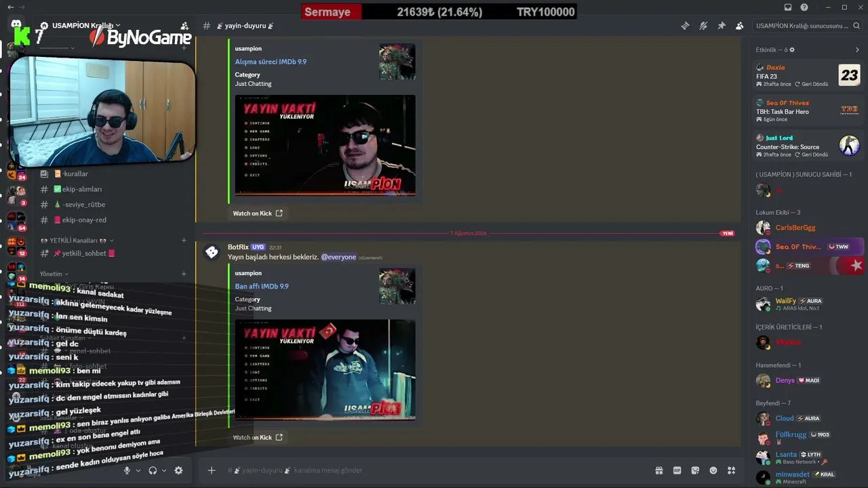Open the Alışma süreci IMDb 9.9 link
This screenshot has height=488, width=868.
point(271,62)
